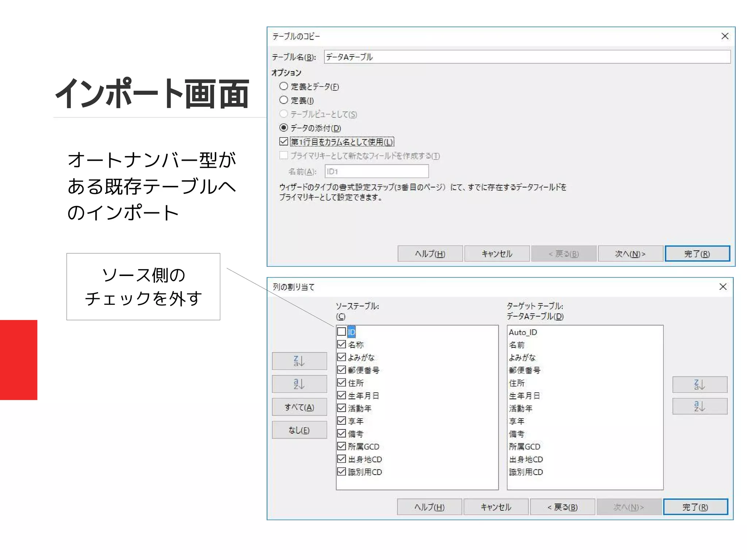This screenshot has height=560, width=747.
Task: Click キャンセル in the table copy dialog
Action: tap(497, 254)
